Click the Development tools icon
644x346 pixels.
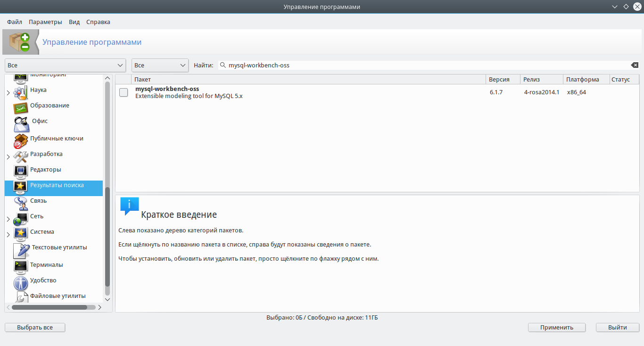pyautogui.click(x=21, y=156)
